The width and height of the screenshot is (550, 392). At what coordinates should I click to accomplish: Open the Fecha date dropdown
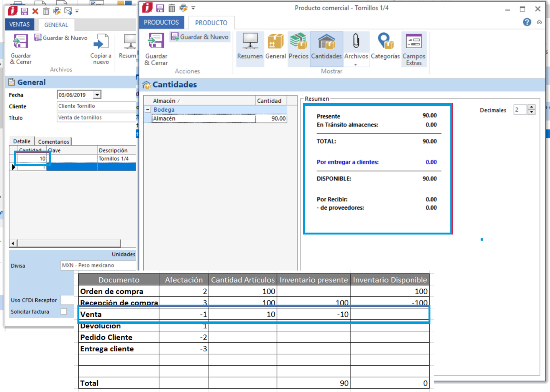97,95
